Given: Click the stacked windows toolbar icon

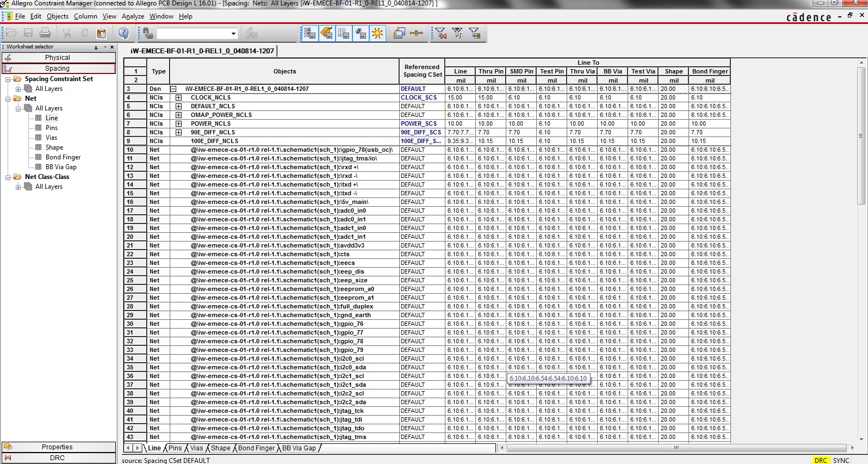Looking at the screenshot, I should (x=399, y=33).
